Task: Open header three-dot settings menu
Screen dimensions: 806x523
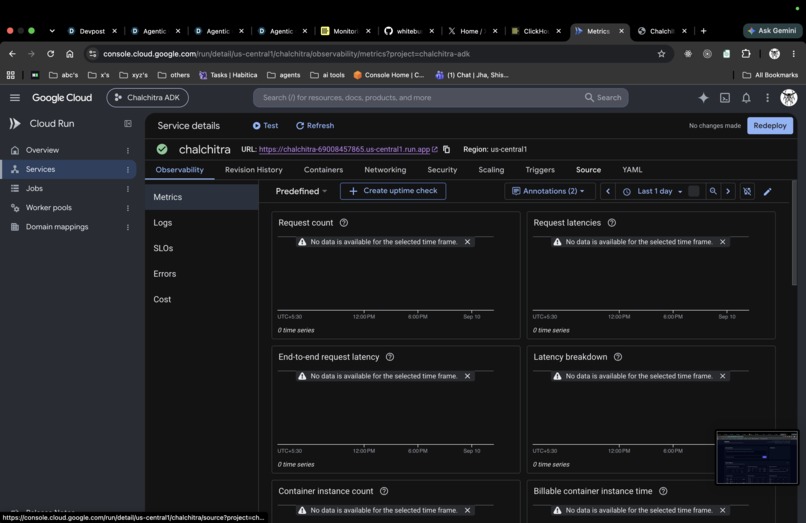Action: (x=767, y=98)
